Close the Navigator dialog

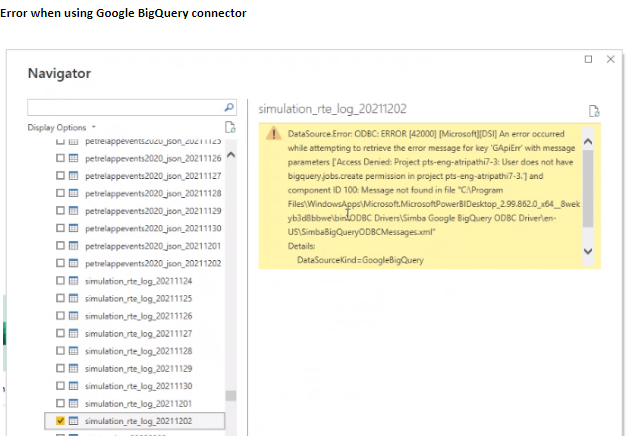coord(611,59)
